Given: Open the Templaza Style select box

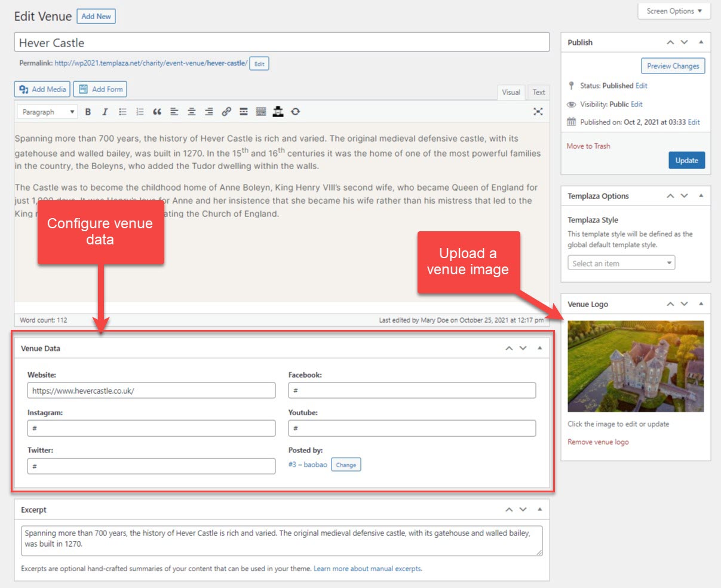Looking at the screenshot, I should pos(621,263).
